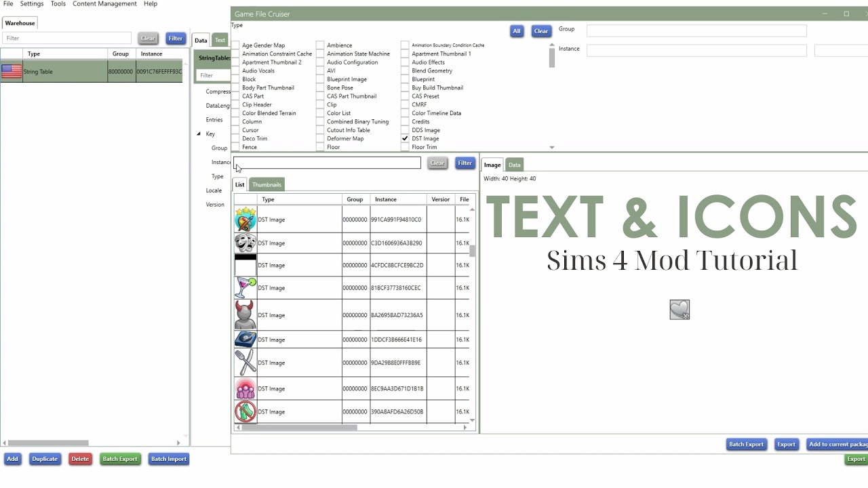Select the String Table row in Warehouse
Screen dimensions: 868x488
[x=92, y=71]
